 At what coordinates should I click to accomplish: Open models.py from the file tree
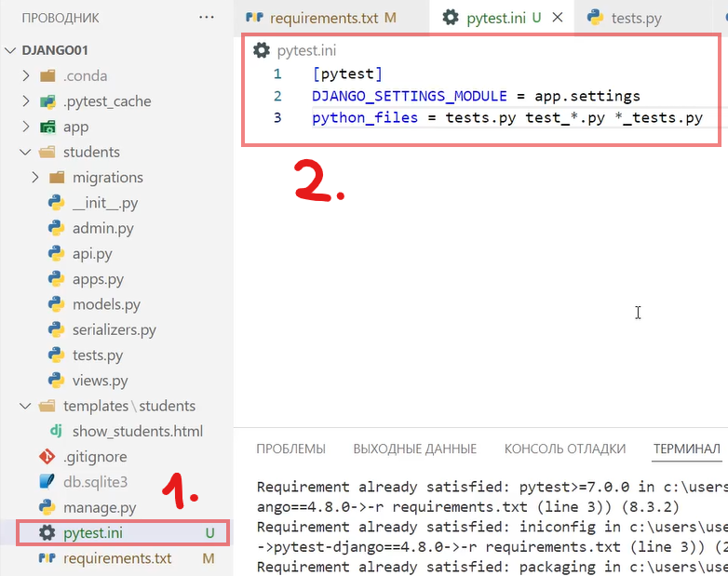(x=106, y=304)
